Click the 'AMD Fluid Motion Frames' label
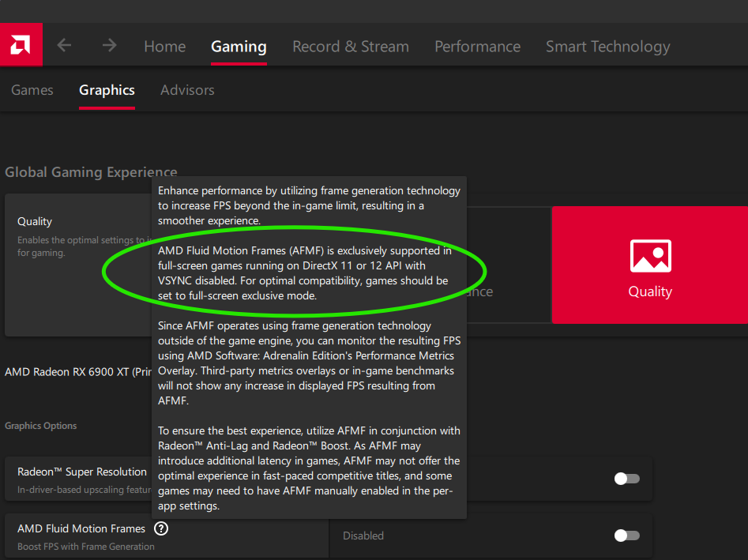The width and height of the screenshot is (748, 560). point(81,528)
